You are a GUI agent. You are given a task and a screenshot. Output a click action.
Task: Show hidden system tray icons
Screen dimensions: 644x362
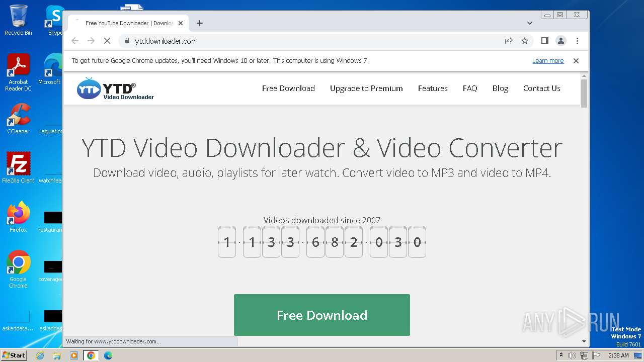[561, 355]
